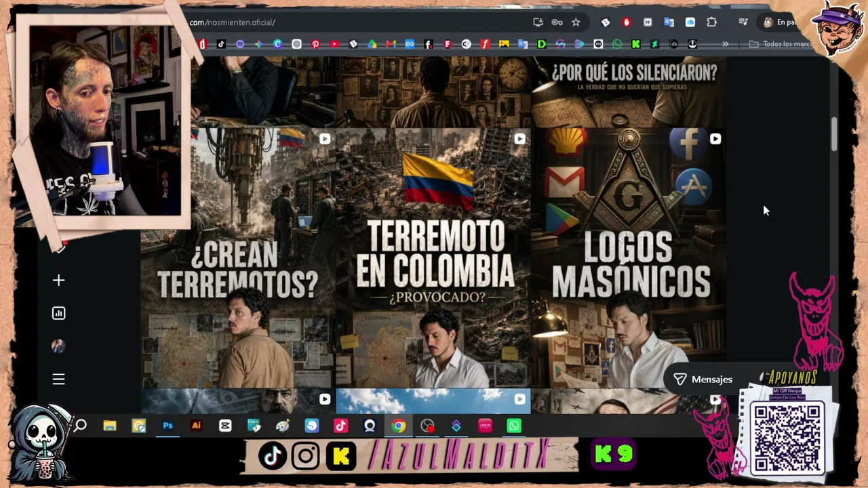Open the profile avatar in Instagram sidebar
Screen dimensions: 868x488
click(58, 346)
